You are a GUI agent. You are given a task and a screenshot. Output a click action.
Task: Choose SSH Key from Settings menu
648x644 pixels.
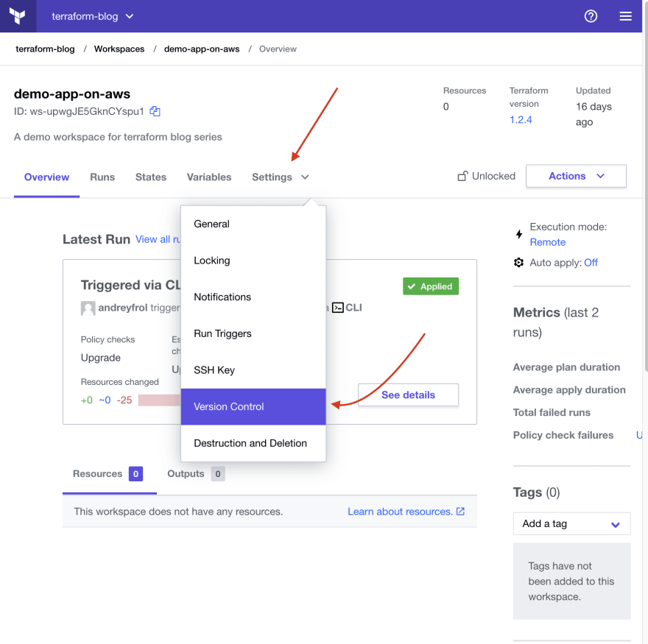253,370
